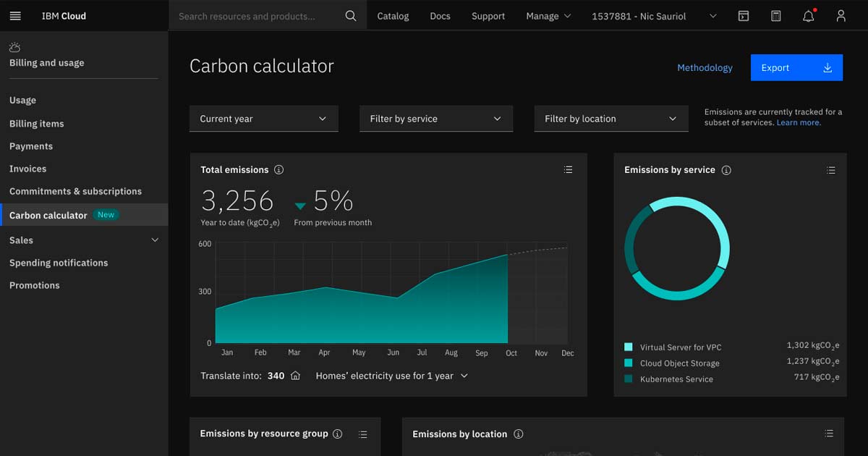This screenshot has height=456, width=868.
Task: Click the 717 kgCO2e value
Action: point(817,378)
